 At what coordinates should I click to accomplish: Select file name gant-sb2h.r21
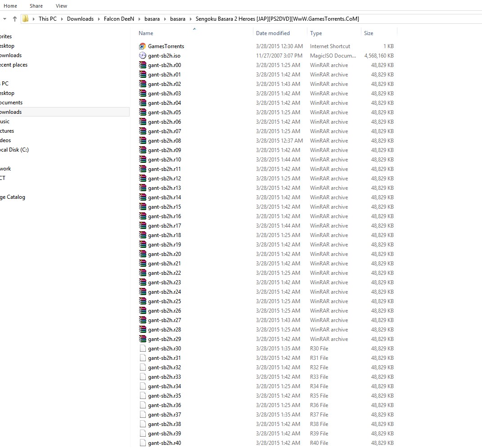[x=164, y=263]
